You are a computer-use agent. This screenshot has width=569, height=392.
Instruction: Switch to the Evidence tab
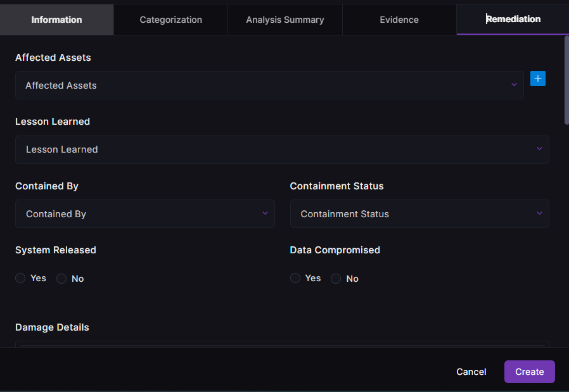[399, 20]
